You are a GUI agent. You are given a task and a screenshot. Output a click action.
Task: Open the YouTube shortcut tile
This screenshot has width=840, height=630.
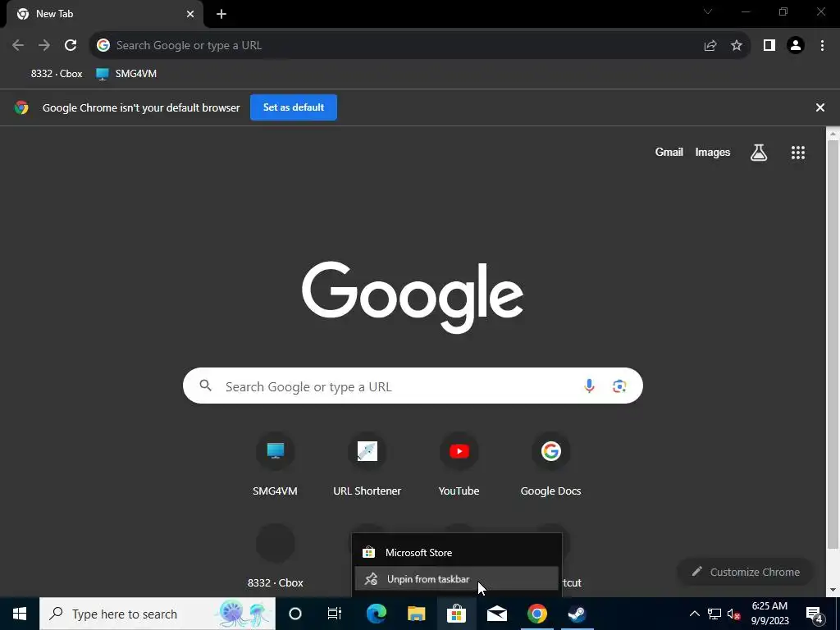coord(459,464)
